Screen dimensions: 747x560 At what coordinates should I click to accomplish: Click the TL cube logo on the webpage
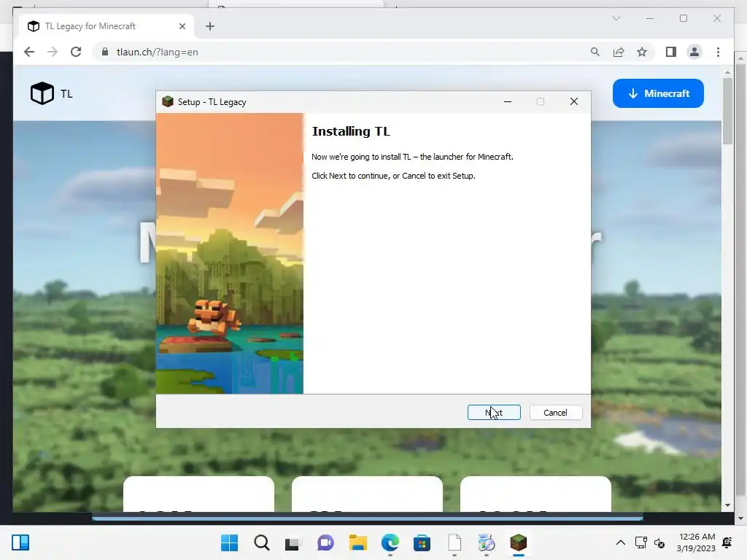coord(42,93)
